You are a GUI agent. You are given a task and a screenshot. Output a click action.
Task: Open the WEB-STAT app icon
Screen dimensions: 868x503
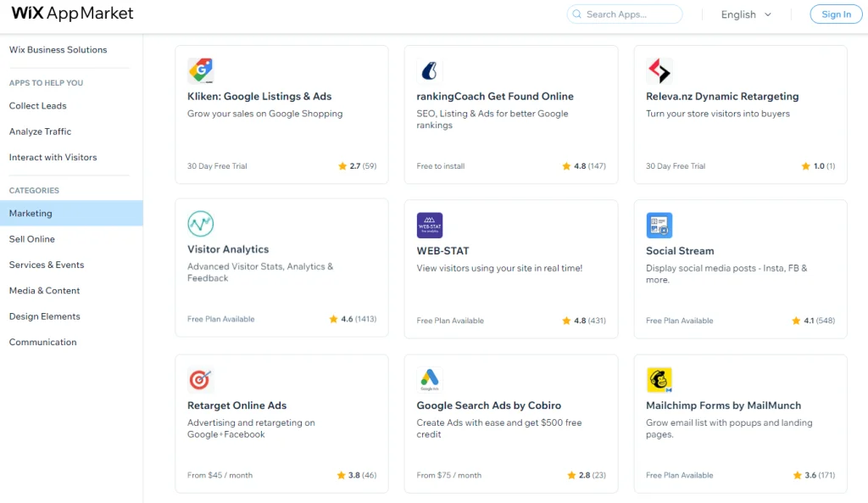(x=430, y=225)
